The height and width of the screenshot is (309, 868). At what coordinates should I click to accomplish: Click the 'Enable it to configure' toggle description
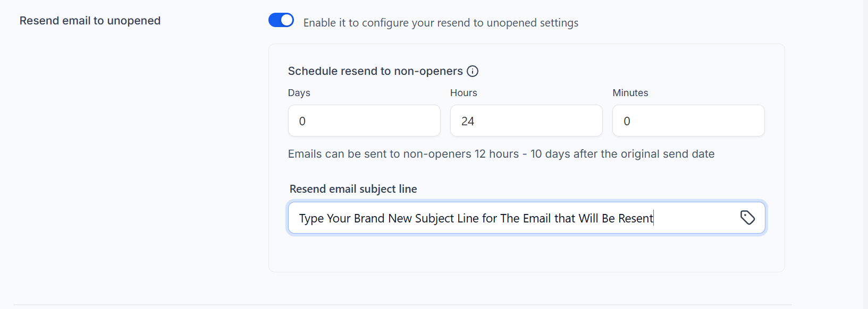(441, 23)
